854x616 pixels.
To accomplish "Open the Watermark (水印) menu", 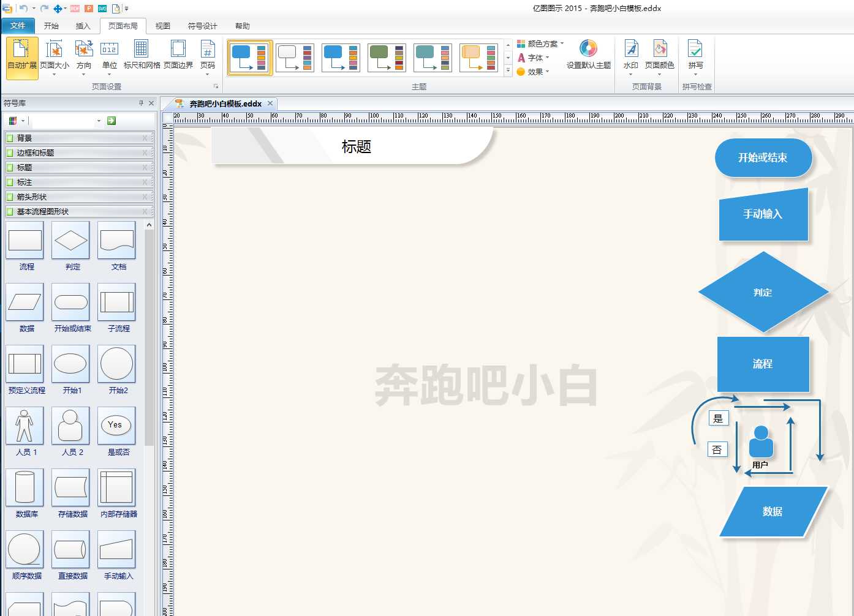I will coord(630,58).
